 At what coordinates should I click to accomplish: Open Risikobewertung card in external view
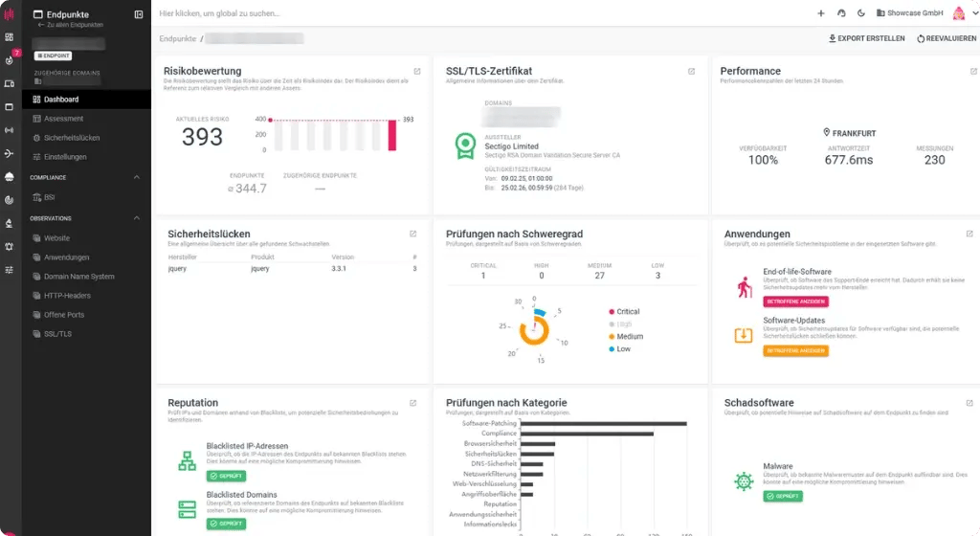417,72
